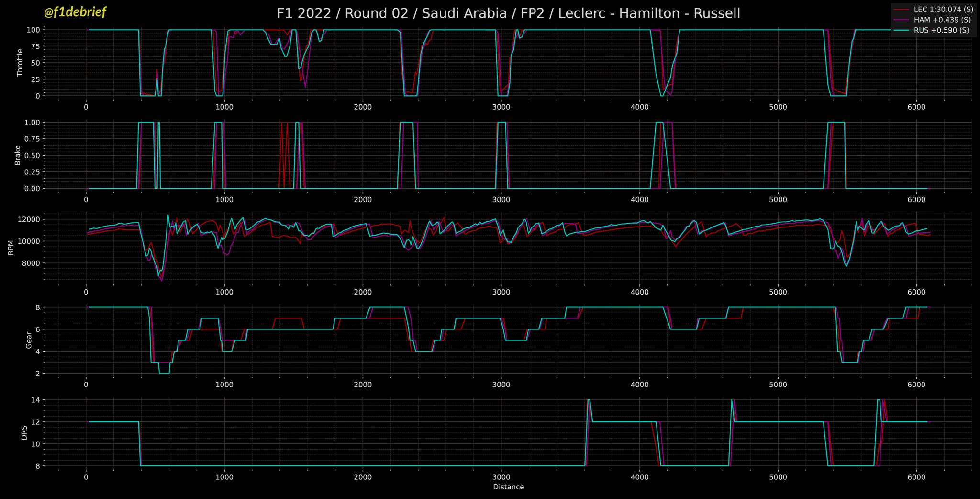Screen dimensions: 980x499
Task: Click the RPM y-axis label
Action: point(11,248)
